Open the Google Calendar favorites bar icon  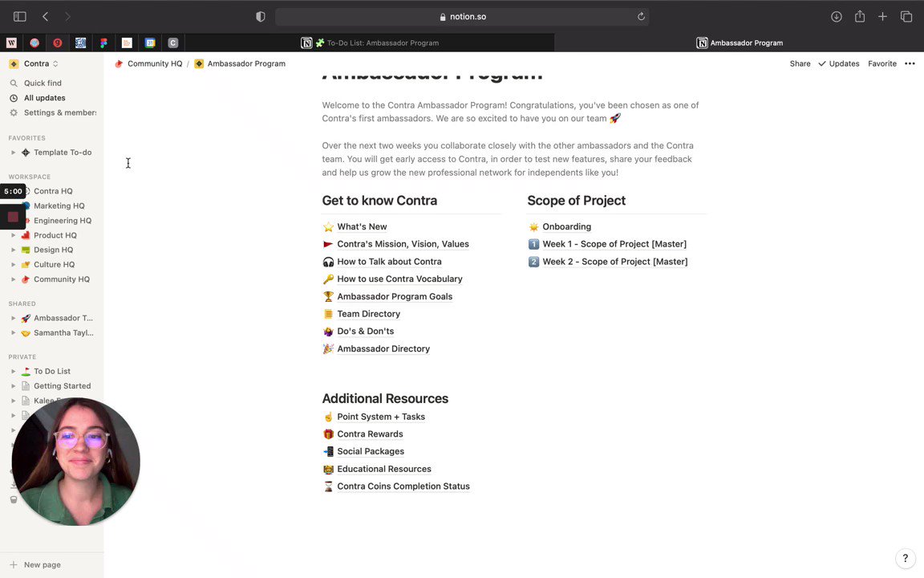tap(150, 43)
